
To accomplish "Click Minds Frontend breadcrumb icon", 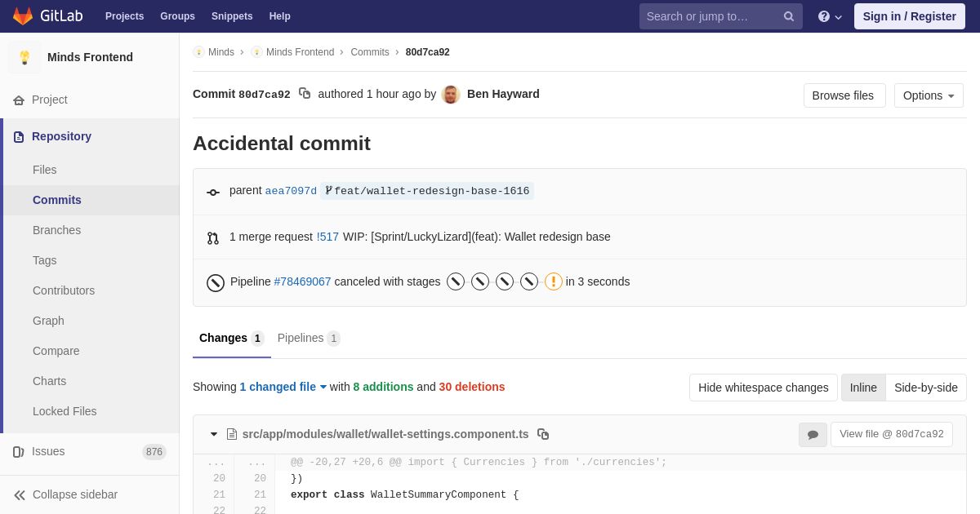I will pyautogui.click(x=256, y=52).
